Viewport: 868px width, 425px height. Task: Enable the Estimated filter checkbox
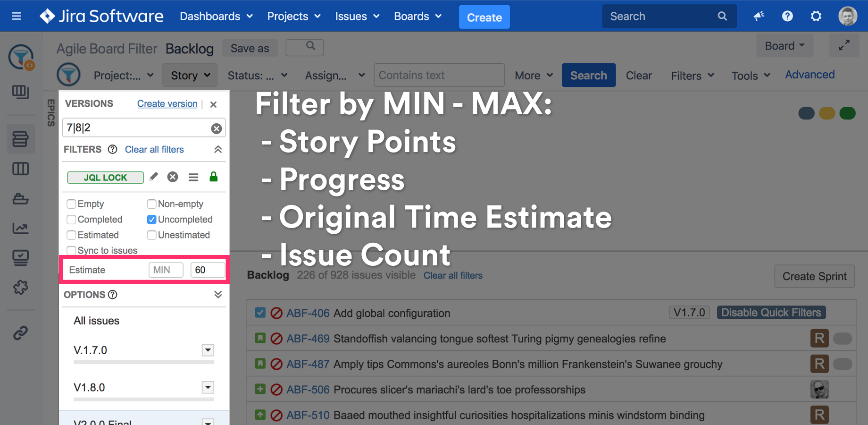click(71, 235)
